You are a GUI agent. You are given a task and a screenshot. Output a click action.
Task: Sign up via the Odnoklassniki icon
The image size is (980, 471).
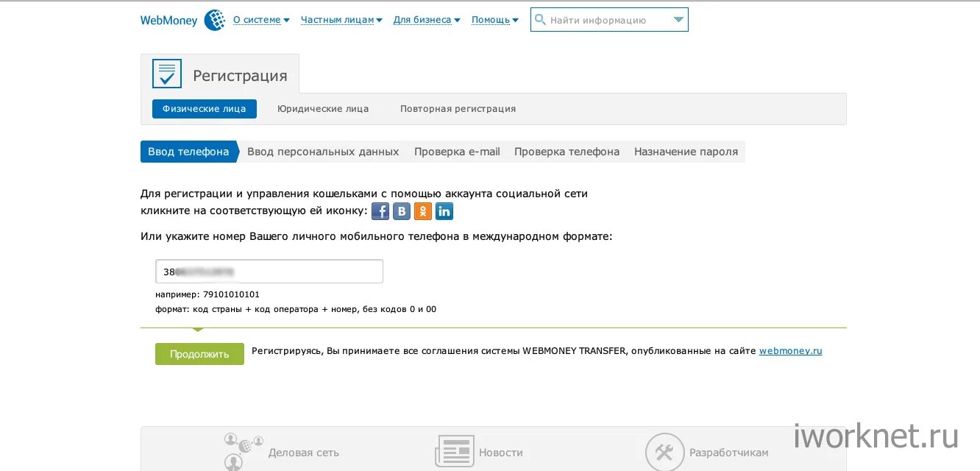coord(423,212)
